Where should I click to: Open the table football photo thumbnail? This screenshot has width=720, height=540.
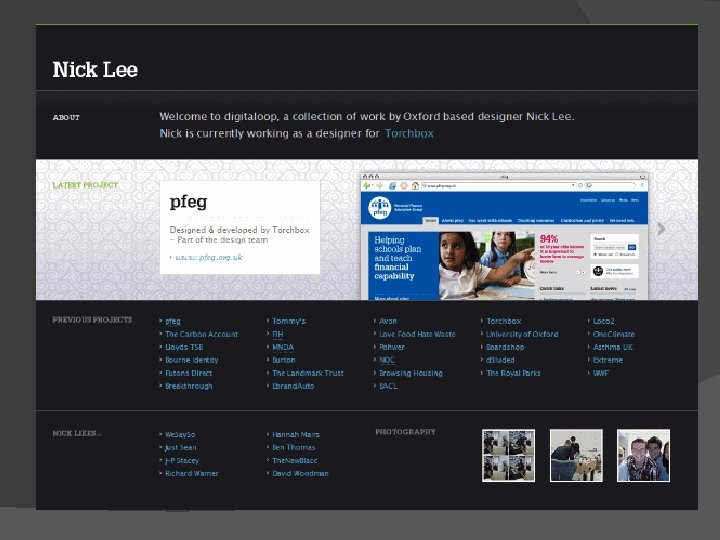(x=576, y=456)
